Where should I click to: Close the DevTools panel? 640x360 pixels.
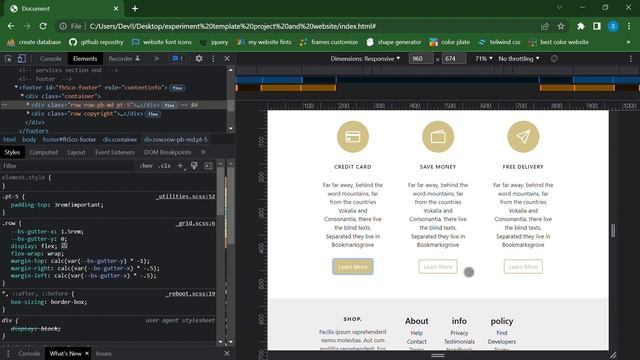[227, 59]
